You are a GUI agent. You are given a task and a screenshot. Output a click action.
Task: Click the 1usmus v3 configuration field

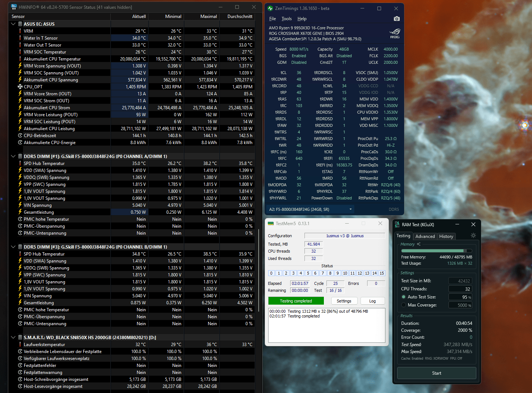tap(345, 236)
